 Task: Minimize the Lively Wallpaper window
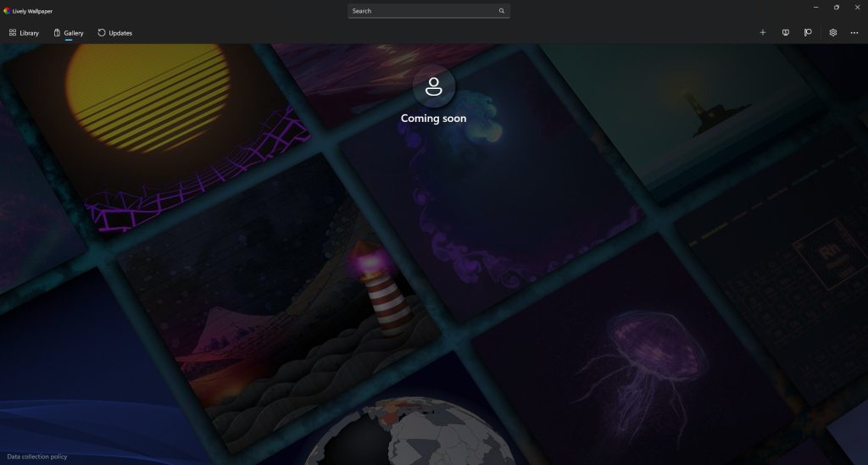(815, 7)
